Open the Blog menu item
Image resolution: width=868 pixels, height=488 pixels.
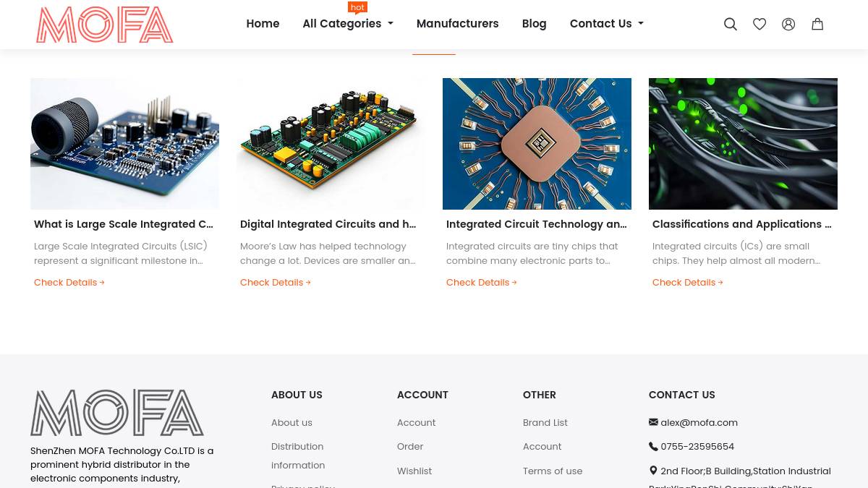pyautogui.click(x=534, y=24)
